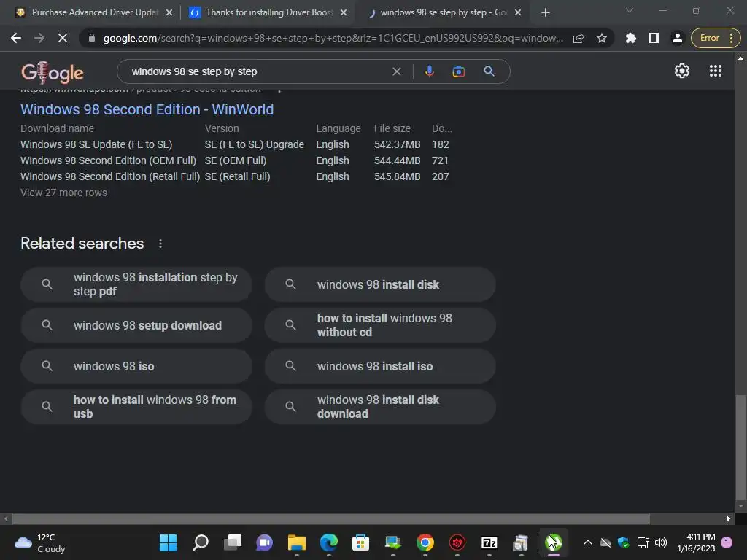Screen dimensions: 747x560
Task: Open the Google apps grid
Action: [716, 71]
